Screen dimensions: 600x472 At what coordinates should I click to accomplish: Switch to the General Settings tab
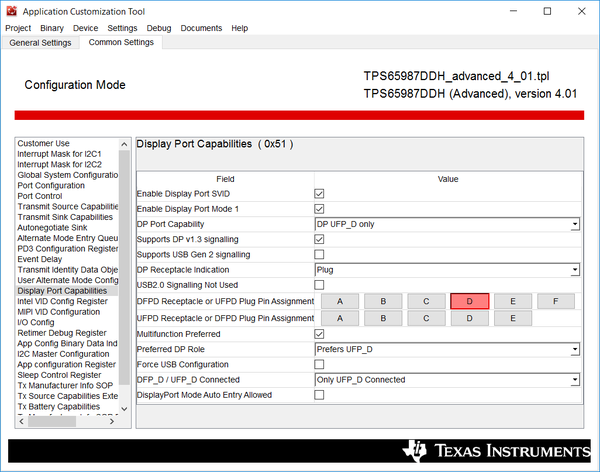(x=40, y=42)
